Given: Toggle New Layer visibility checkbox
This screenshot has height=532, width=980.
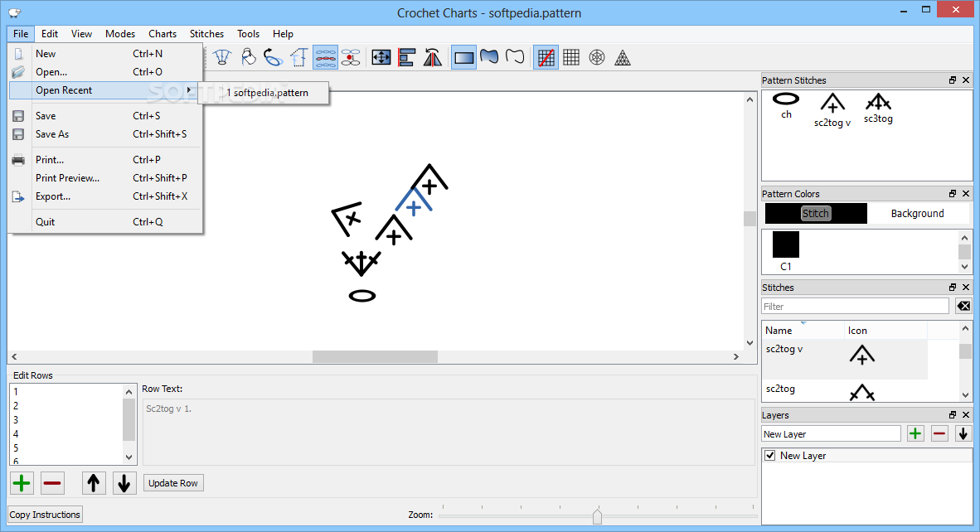Looking at the screenshot, I should [770, 455].
